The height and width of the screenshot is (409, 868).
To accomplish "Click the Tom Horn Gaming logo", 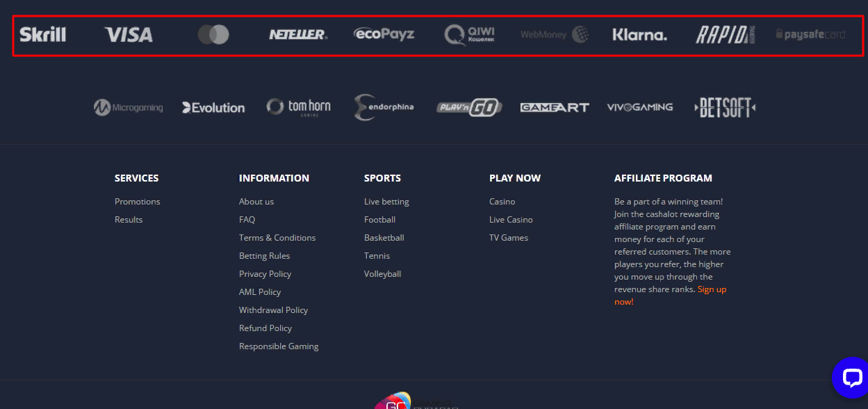I will [x=298, y=107].
